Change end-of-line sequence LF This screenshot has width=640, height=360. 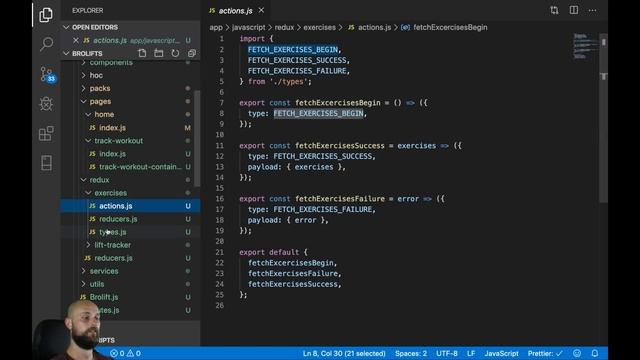(x=471, y=353)
